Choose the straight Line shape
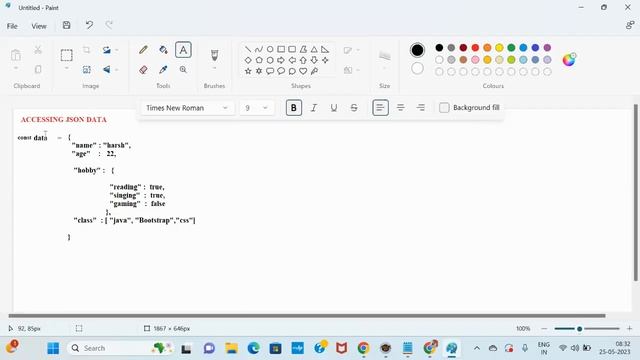The width and height of the screenshot is (640, 360). 248,49
